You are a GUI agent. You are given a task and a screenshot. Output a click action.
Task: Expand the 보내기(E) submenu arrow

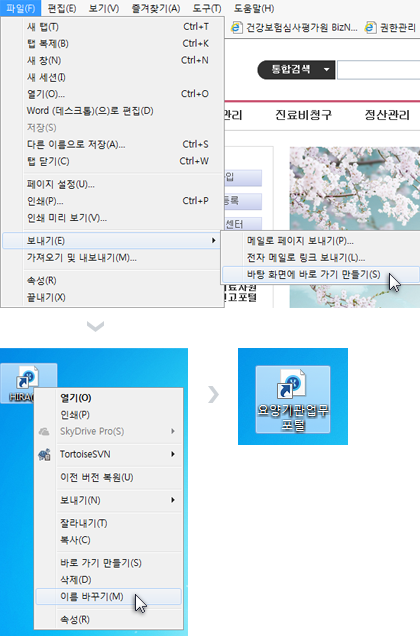tap(213, 241)
